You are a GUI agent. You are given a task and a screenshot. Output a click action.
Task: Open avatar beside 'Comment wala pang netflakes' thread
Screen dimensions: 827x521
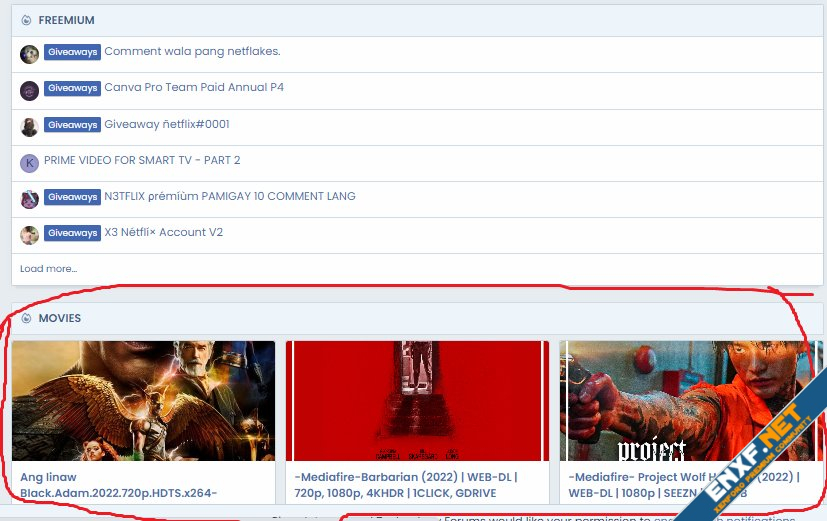[30, 54]
